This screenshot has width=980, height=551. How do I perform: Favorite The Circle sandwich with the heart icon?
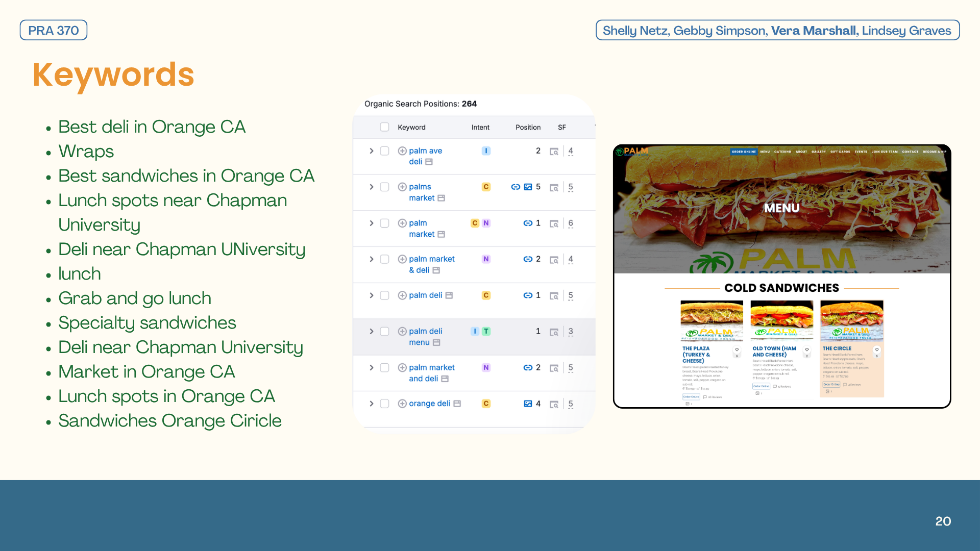pos(876,350)
